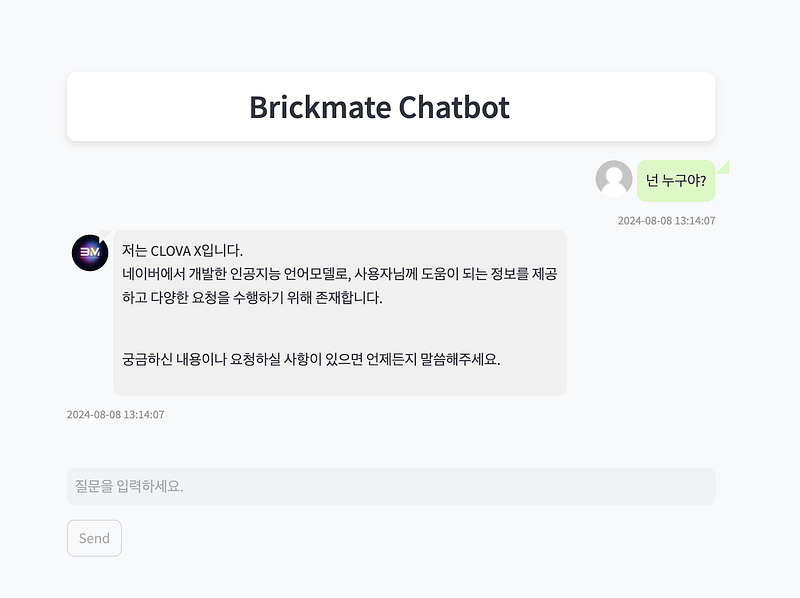Click the reply line starting with '네이버에서 개발한'

[x=339, y=274]
